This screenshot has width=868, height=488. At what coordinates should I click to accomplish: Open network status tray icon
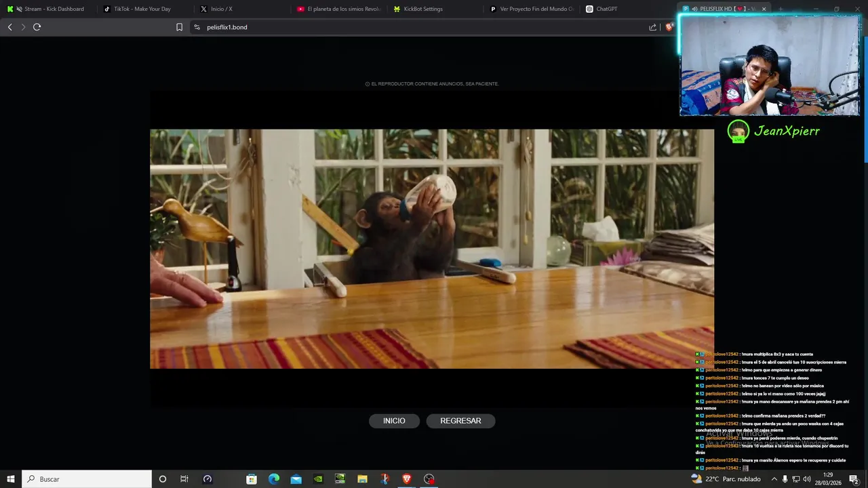[797, 479]
